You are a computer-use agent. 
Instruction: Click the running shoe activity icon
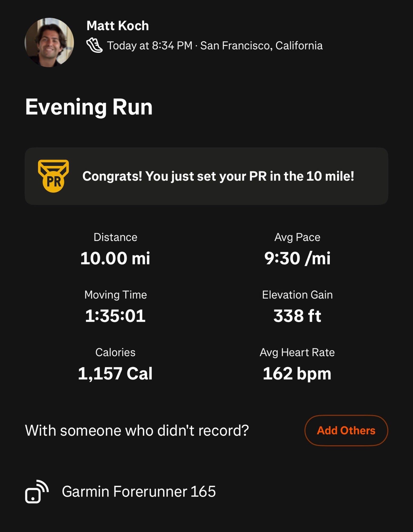(94, 45)
